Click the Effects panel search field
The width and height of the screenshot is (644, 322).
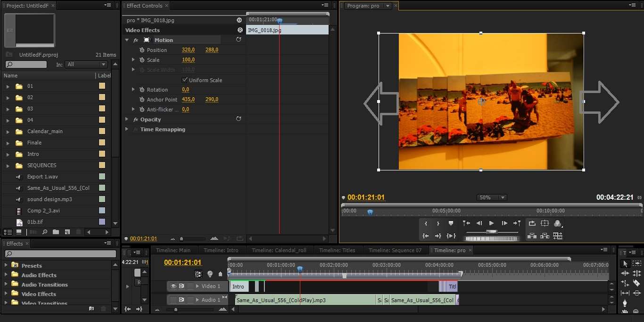click(x=60, y=254)
